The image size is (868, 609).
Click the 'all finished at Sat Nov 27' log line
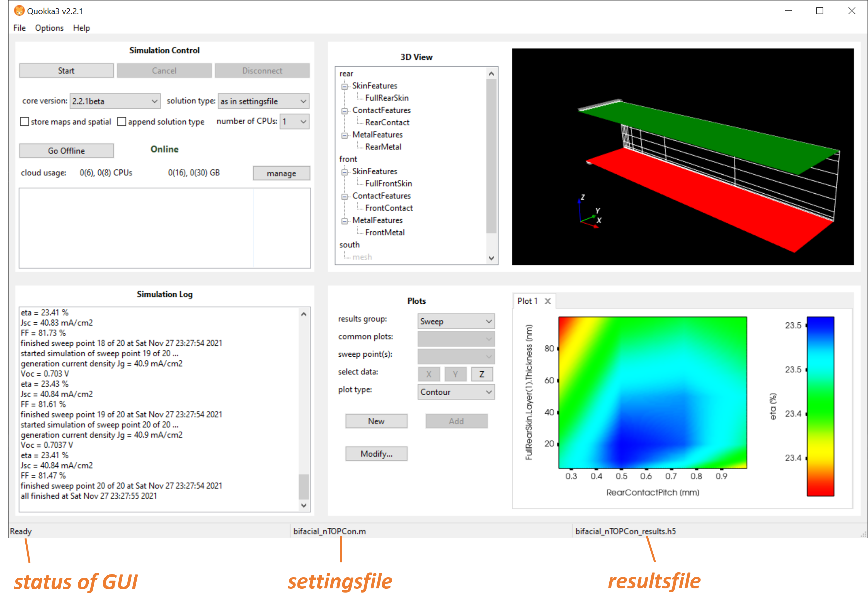tap(89, 496)
